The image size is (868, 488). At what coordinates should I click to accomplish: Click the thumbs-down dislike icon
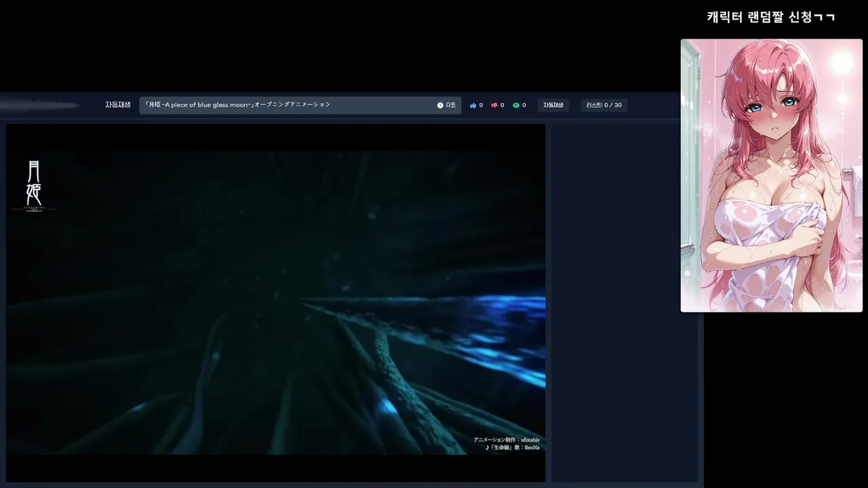tap(494, 105)
